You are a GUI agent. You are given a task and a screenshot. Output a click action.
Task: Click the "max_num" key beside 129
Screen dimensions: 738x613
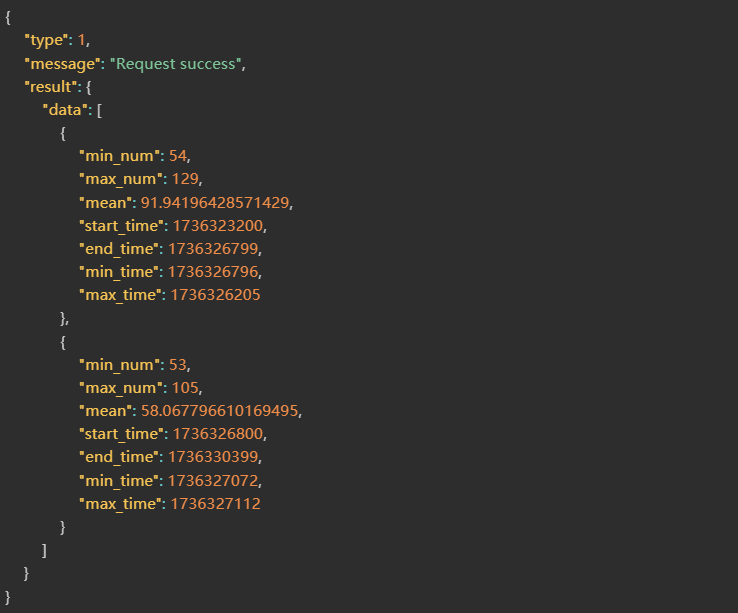[x=120, y=179]
